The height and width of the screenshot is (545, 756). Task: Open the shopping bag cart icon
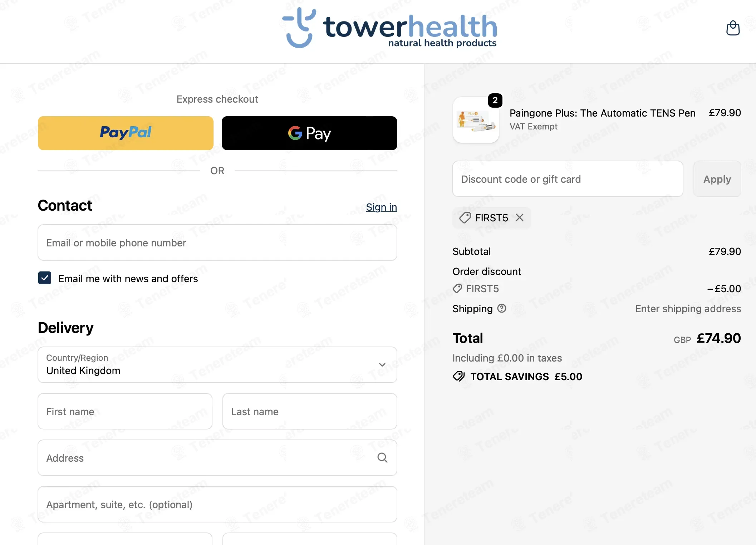[733, 28]
